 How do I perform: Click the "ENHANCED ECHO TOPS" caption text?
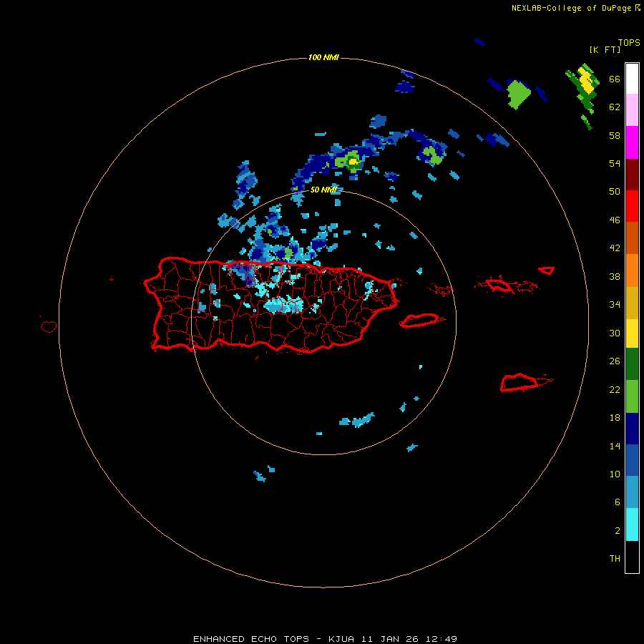pos(250,639)
